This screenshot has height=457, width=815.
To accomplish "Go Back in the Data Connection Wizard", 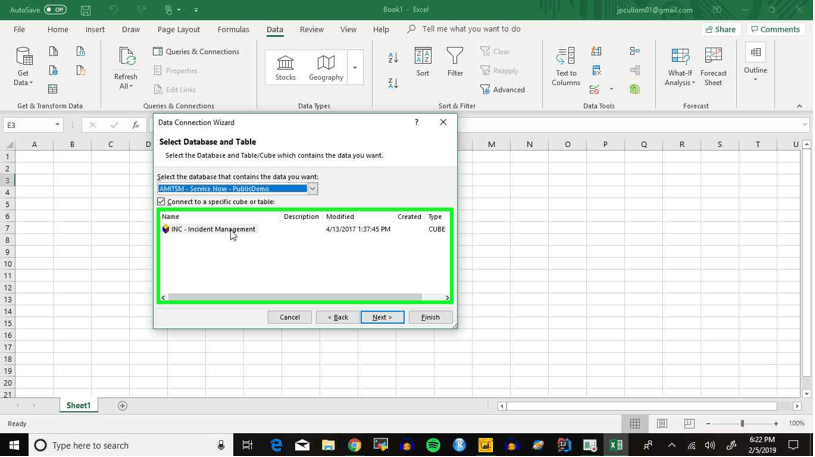I will pos(338,317).
